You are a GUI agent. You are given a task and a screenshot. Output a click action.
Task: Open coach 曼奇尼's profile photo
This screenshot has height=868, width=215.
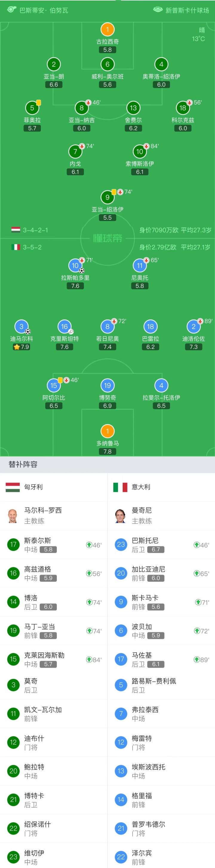[x=121, y=516]
